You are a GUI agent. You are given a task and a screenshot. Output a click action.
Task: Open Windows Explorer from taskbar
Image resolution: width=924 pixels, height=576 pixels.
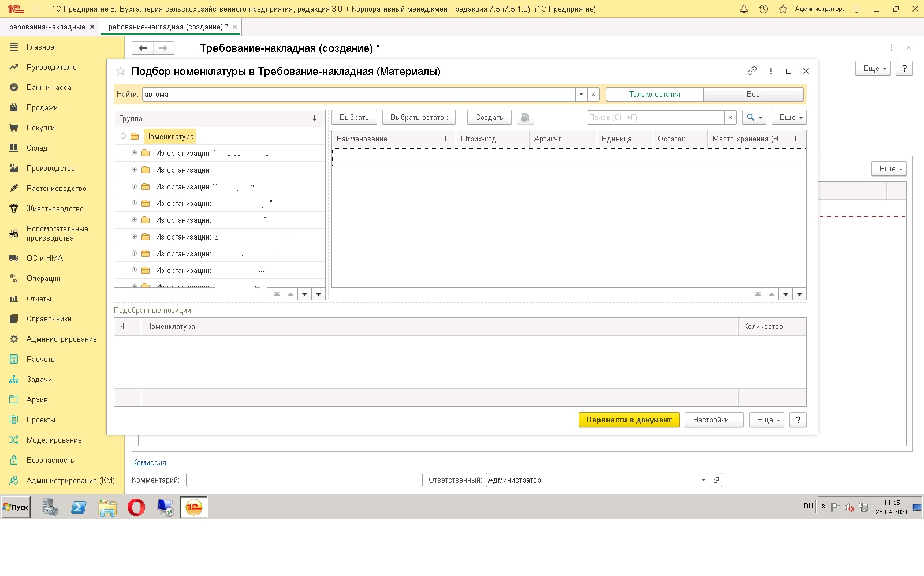pos(107,507)
